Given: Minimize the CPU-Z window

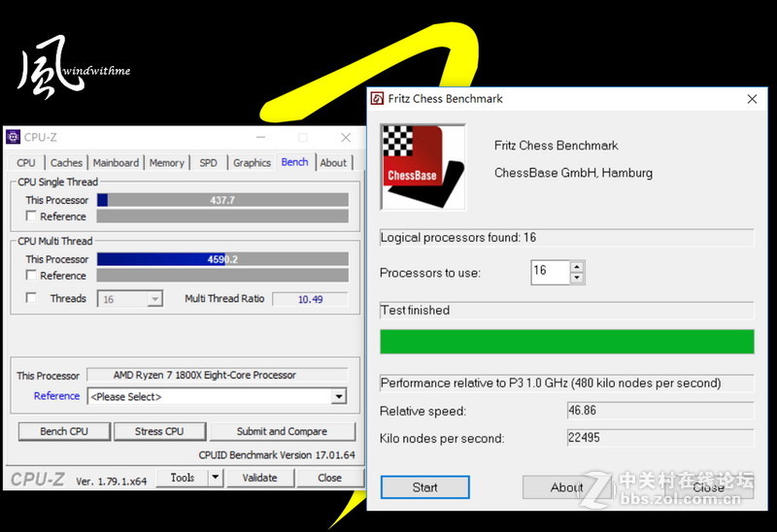Looking at the screenshot, I should 261,138.
